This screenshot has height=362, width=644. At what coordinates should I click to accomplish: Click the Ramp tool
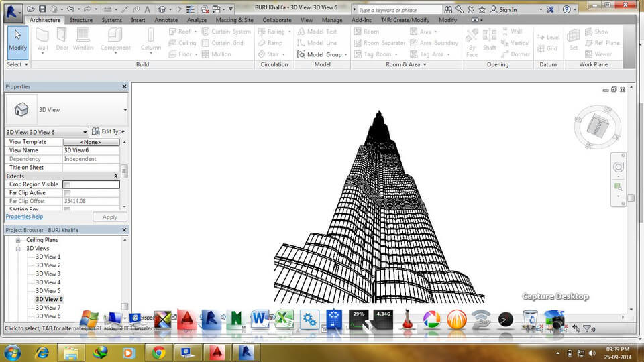(x=270, y=43)
